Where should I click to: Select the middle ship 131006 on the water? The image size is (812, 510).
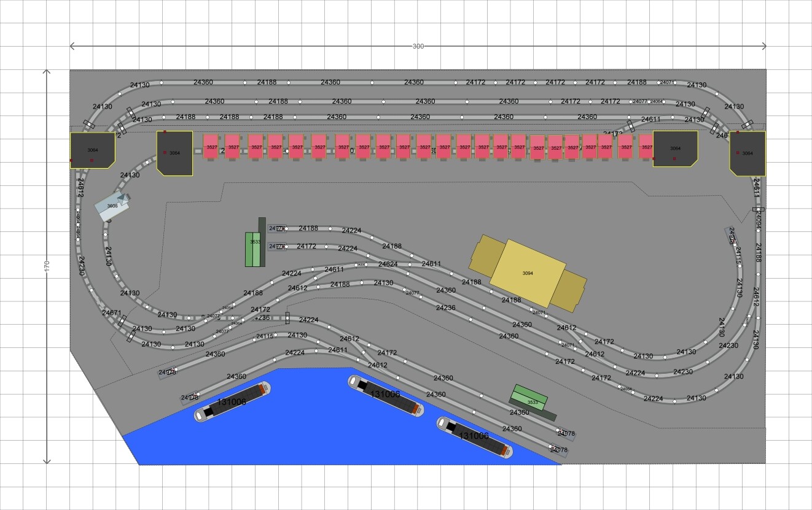tap(386, 394)
